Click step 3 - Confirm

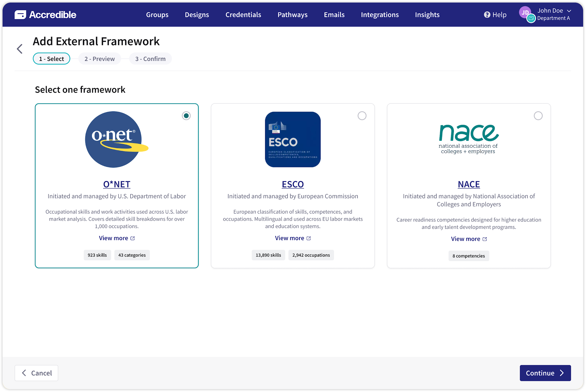[150, 59]
